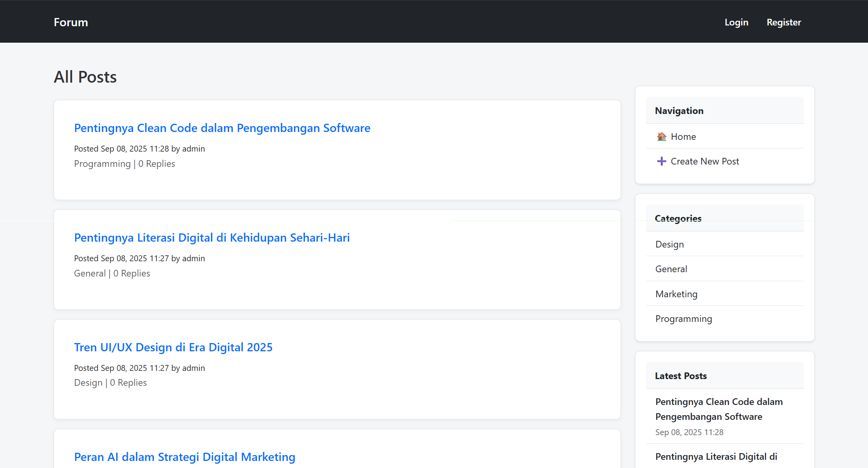Click the Home house icon in Navigation
The width and height of the screenshot is (868, 468).
pos(662,136)
